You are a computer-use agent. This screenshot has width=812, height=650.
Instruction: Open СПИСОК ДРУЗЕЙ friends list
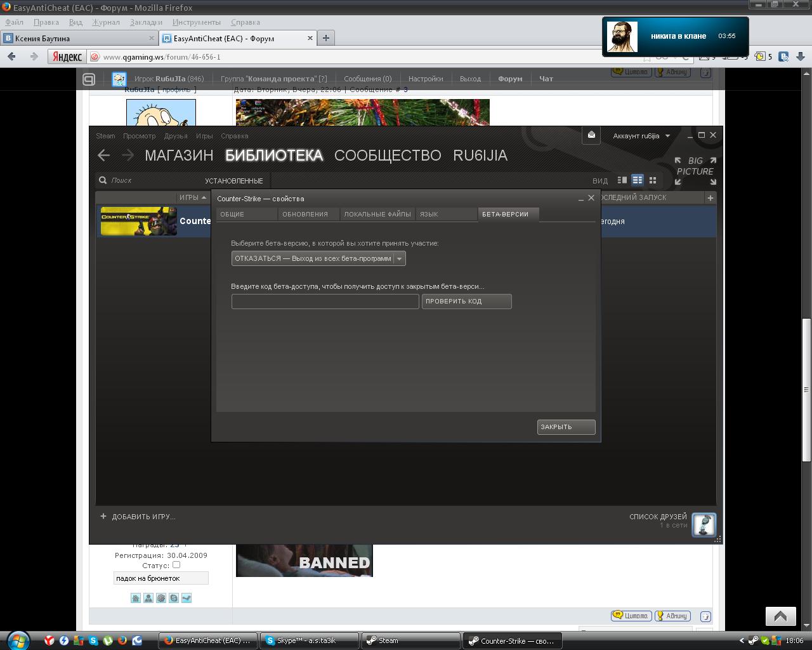[x=658, y=517]
